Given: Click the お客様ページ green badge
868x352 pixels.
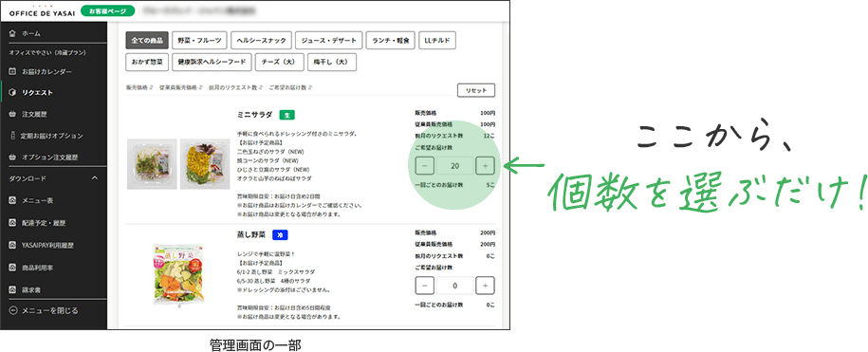Looking at the screenshot, I should coord(107,10).
